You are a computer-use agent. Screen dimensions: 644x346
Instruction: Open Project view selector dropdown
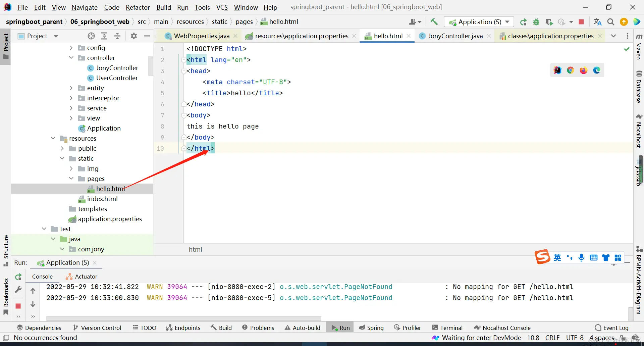[56, 36]
